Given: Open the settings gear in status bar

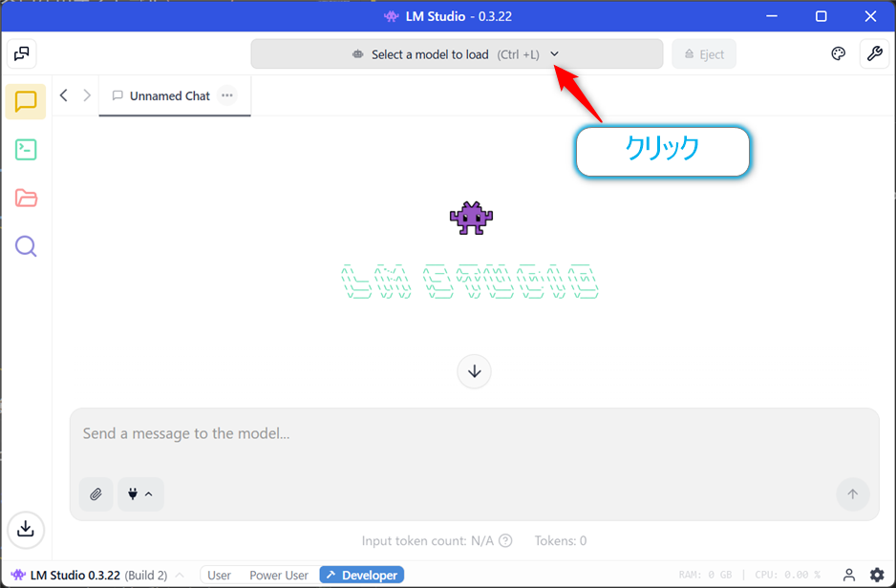Looking at the screenshot, I should (x=877, y=575).
